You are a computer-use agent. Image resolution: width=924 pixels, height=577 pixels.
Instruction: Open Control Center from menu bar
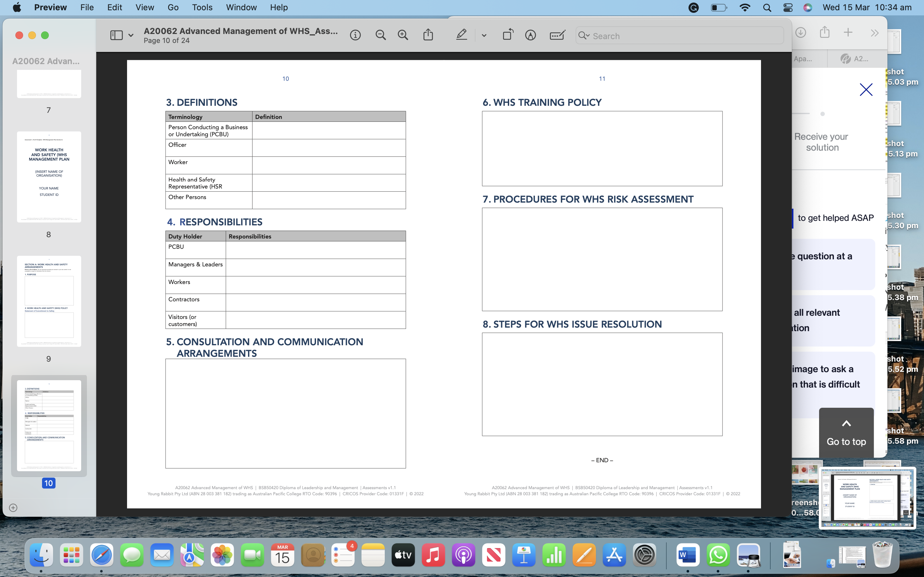coord(788,7)
